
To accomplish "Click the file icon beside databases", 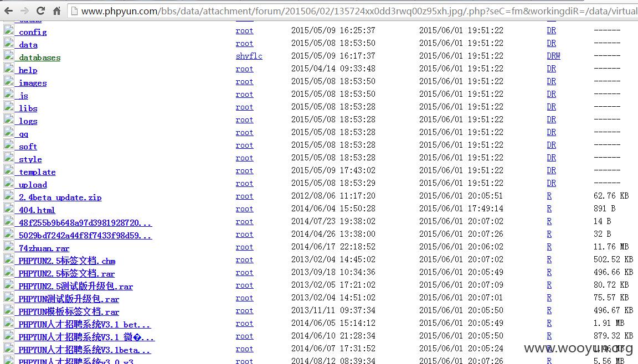I will point(9,55).
